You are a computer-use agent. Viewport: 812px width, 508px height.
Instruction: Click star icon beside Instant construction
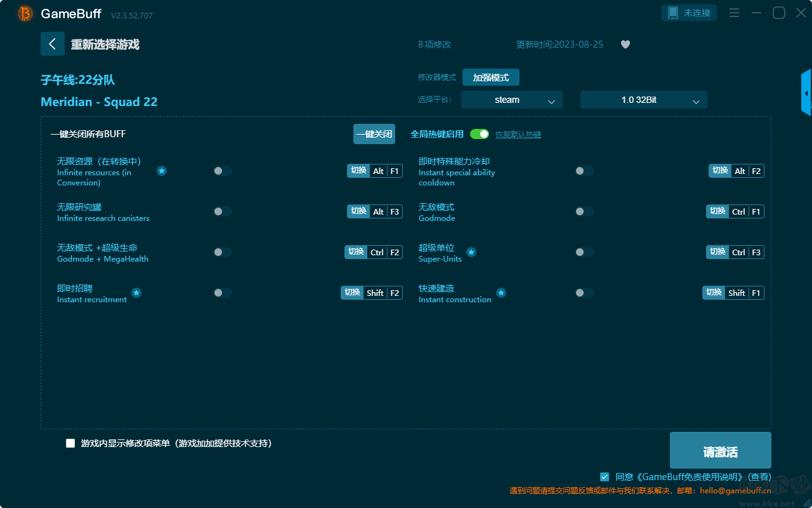coord(501,293)
